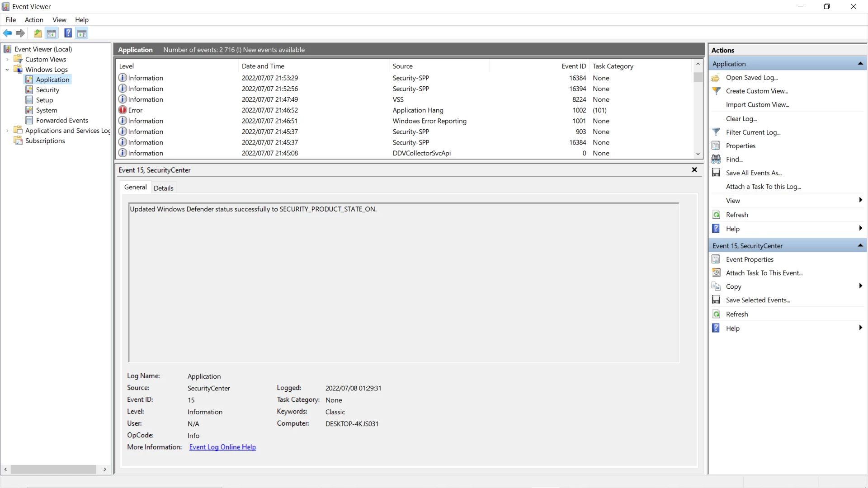Click Save All Events As floppy icon
The height and width of the screenshot is (488, 868).
[x=716, y=173]
